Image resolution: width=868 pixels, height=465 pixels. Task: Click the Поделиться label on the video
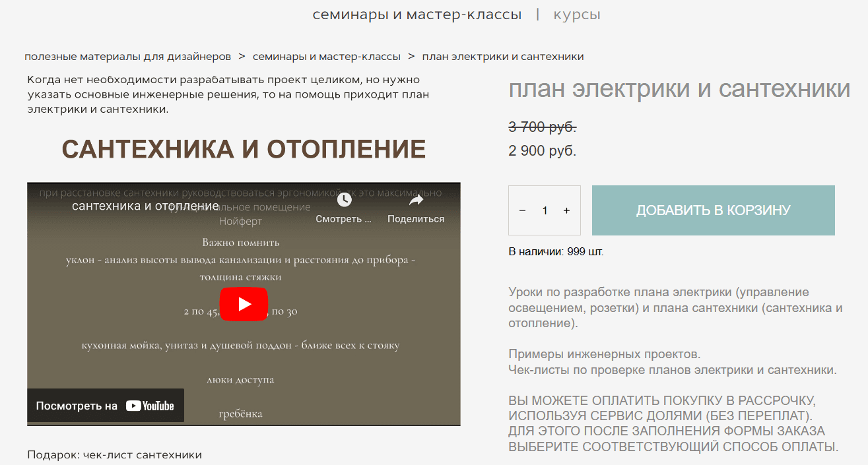pos(417,219)
